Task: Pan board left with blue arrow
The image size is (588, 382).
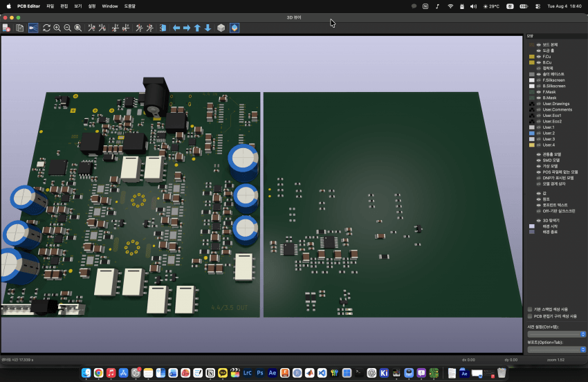Action: click(x=176, y=28)
